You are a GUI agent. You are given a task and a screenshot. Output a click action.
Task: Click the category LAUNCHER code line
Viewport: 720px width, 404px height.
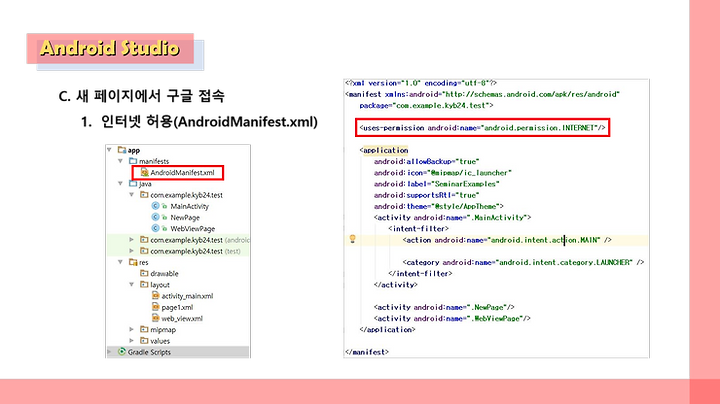tap(523, 263)
